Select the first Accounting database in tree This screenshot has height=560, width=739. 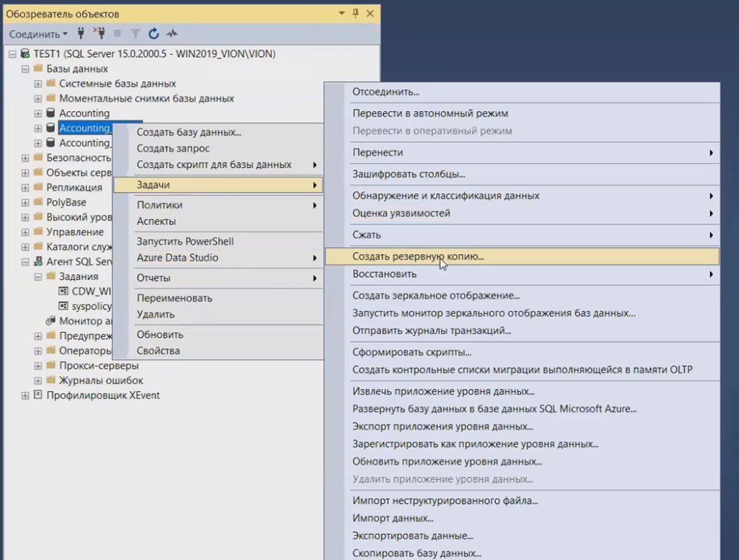click(84, 113)
